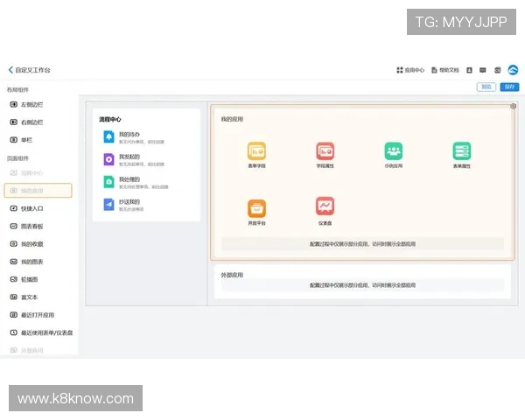
Task: Open 抄送我的 paper plane icon
Action: tap(108, 204)
